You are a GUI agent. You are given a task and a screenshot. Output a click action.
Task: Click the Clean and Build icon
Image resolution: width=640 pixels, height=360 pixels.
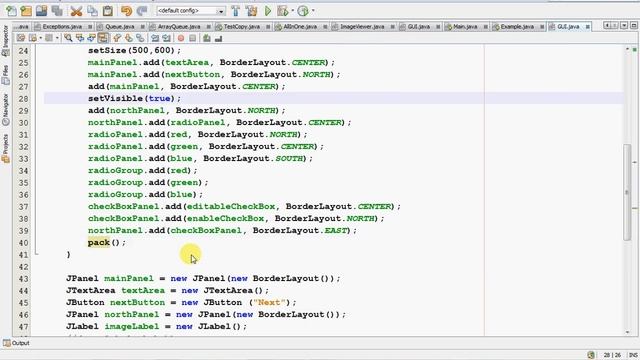[x=251, y=11]
